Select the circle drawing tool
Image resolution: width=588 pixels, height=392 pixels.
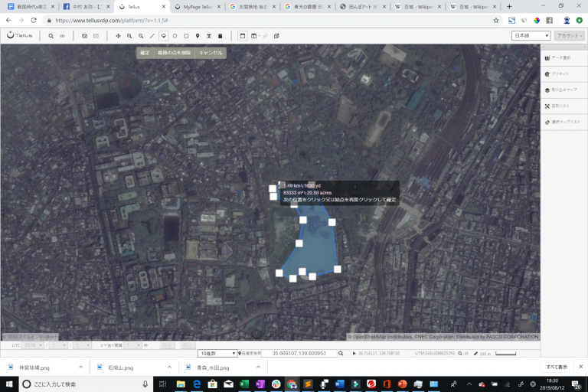point(175,36)
